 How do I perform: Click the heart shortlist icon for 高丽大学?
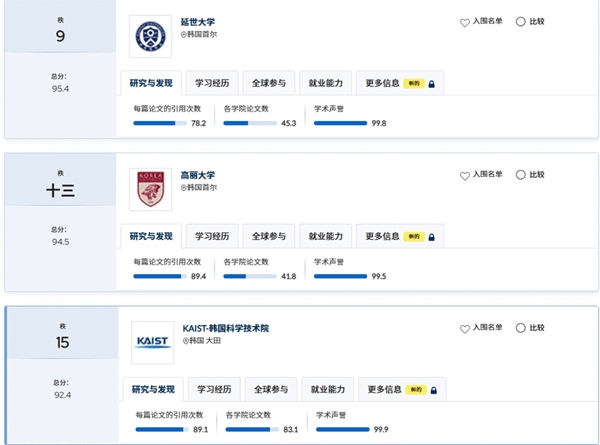465,176
